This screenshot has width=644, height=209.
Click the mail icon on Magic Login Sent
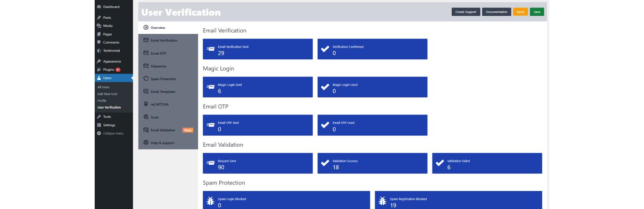(x=210, y=87)
